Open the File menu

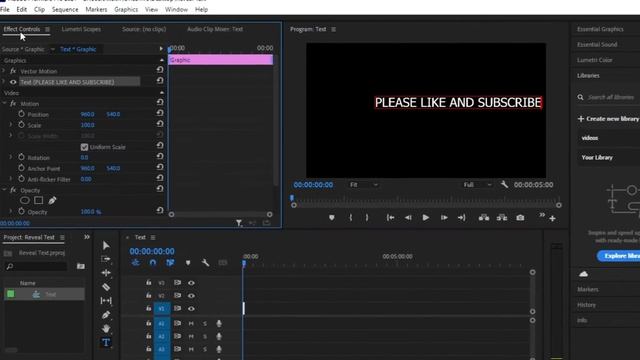(x=5, y=9)
